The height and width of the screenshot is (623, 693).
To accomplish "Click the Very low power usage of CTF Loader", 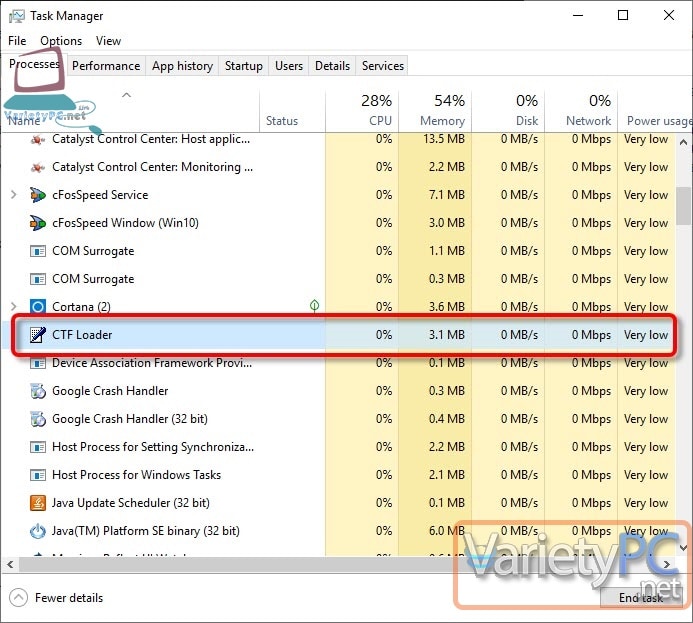I will tap(646, 335).
